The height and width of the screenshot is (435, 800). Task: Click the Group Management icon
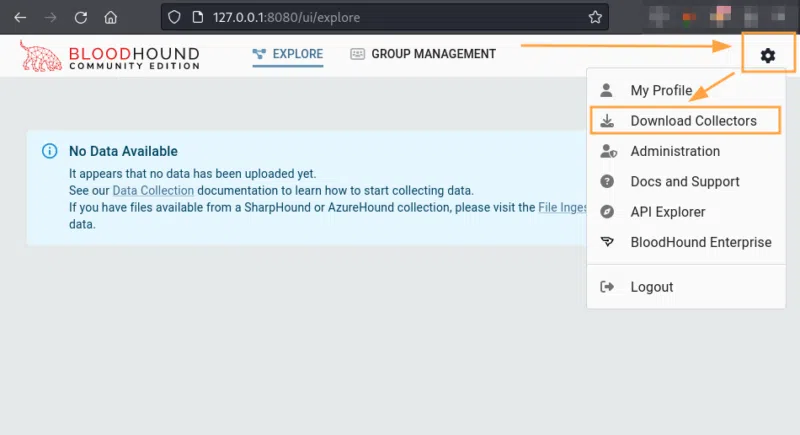(358, 54)
